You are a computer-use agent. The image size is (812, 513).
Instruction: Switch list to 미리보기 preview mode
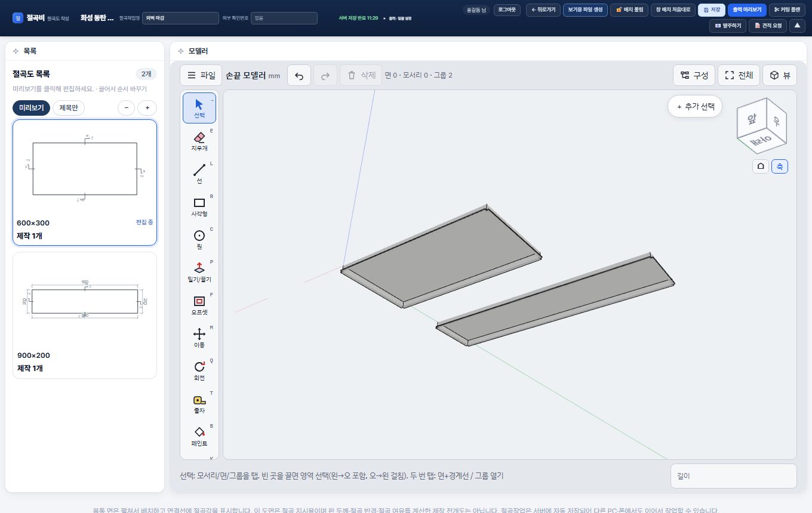[31, 108]
